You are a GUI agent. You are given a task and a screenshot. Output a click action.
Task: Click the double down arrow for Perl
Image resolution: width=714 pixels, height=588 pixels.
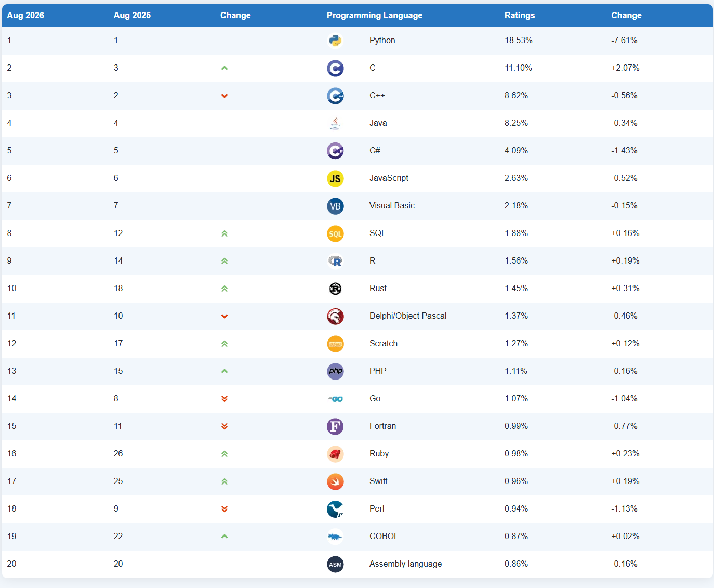pos(224,509)
